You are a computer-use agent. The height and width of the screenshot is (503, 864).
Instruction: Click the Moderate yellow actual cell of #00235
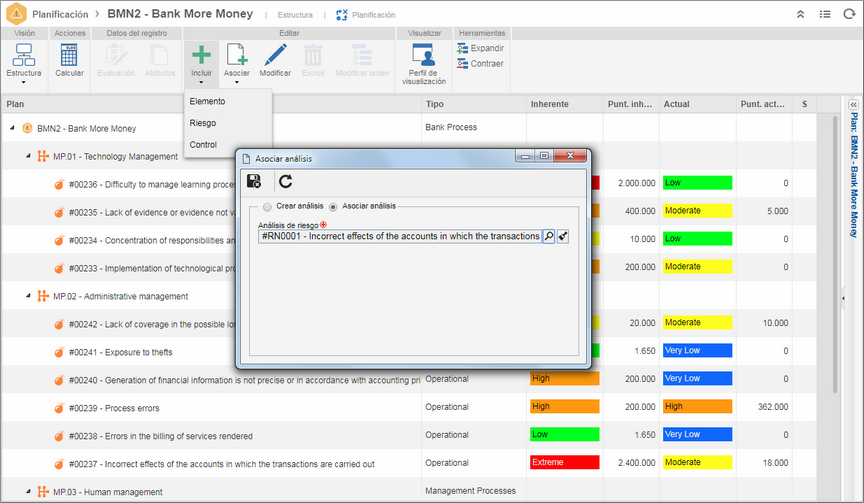(x=698, y=210)
